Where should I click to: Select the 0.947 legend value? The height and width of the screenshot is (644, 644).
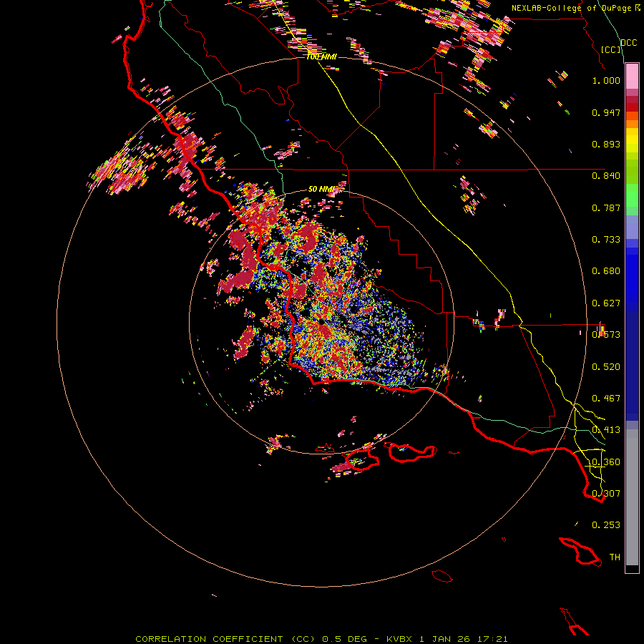606,112
